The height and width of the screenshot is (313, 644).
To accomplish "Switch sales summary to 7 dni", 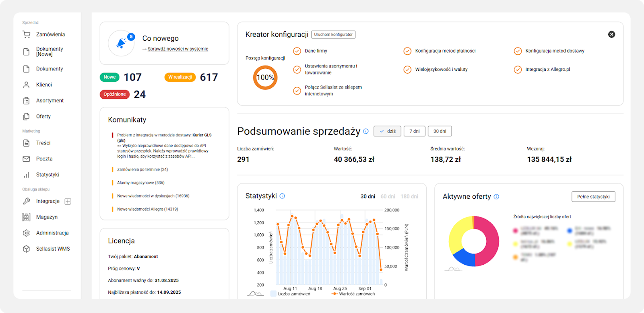I will 415,131.
